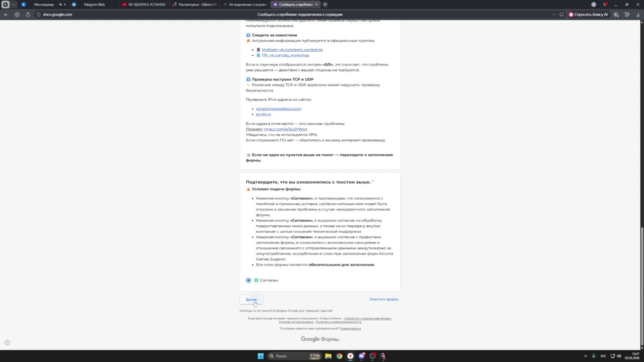This screenshot has width=644, height=362.
Task: Reload the current page
Action: 28,15
